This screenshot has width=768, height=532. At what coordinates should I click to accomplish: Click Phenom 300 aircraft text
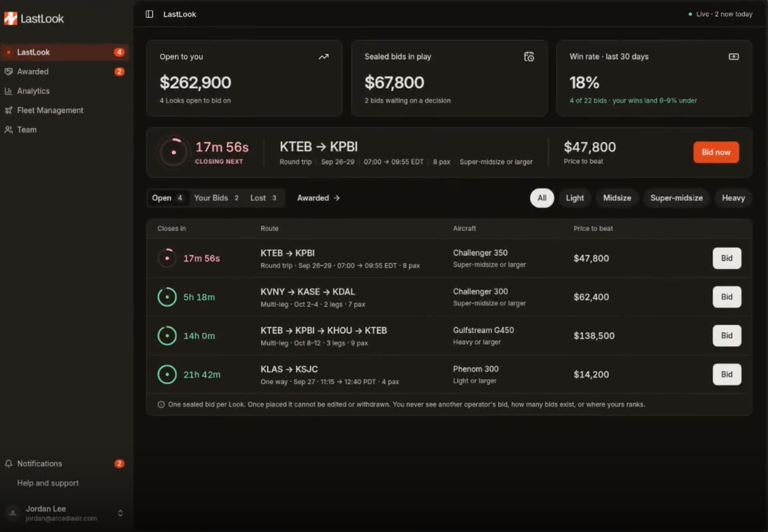476,369
